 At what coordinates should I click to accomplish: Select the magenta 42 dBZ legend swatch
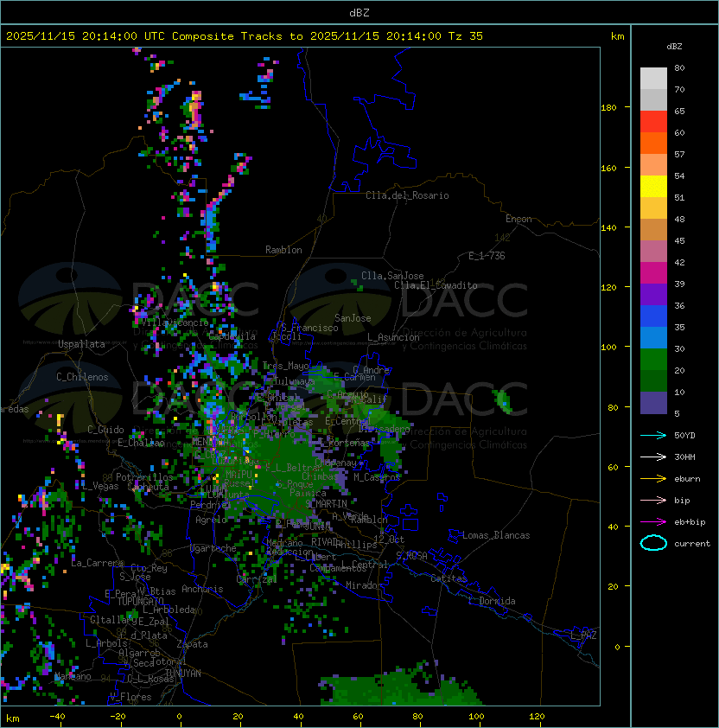point(653,273)
